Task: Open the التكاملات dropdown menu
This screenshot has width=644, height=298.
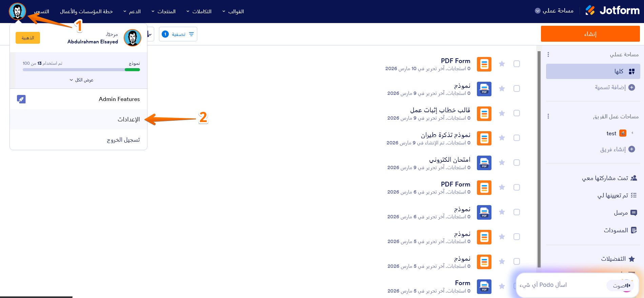Action: [199, 12]
